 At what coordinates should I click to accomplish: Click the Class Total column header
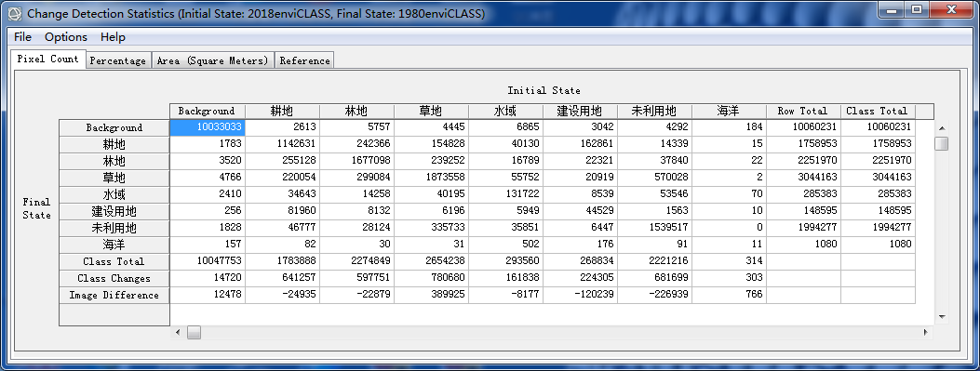[x=877, y=112]
